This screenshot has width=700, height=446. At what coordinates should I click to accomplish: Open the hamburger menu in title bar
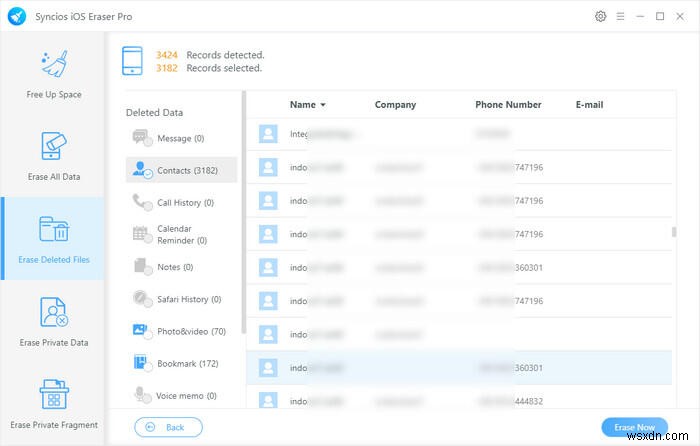click(620, 17)
